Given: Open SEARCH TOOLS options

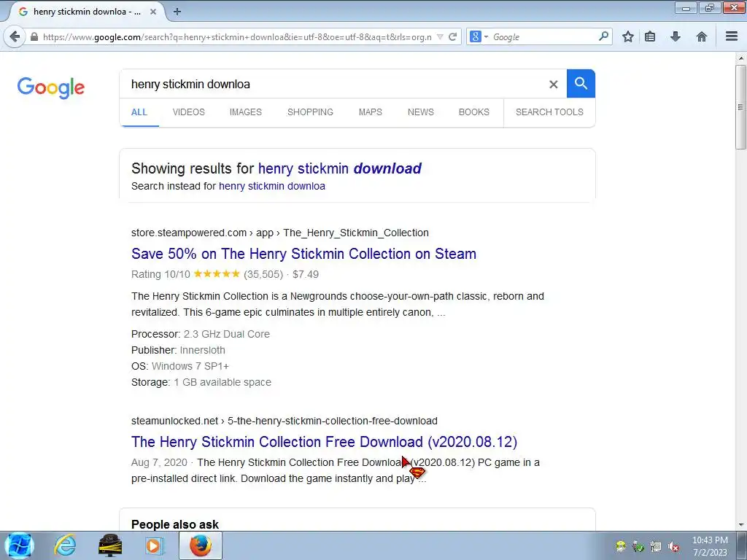Looking at the screenshot, I should point(549,112).
